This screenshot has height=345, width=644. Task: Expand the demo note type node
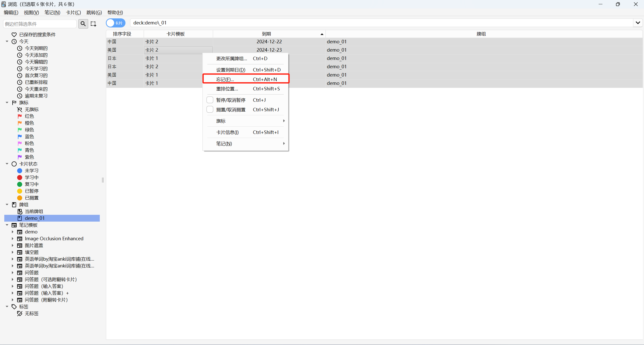(13, 232)
